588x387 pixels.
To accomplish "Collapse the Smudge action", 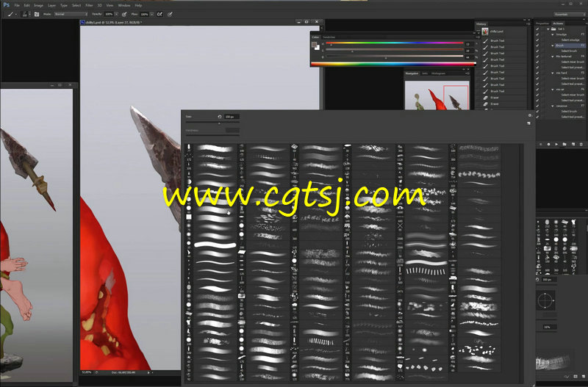I will coord(553,35).
